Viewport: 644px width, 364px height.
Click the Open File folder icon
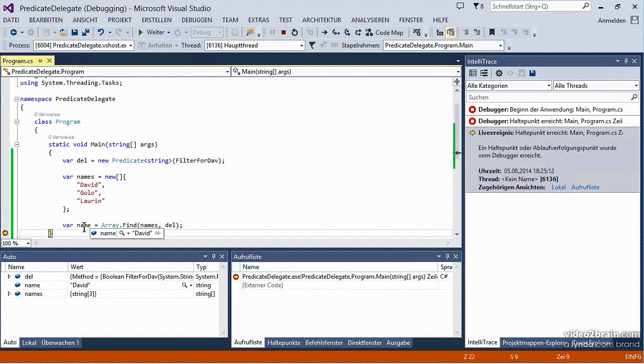point(63,32)
